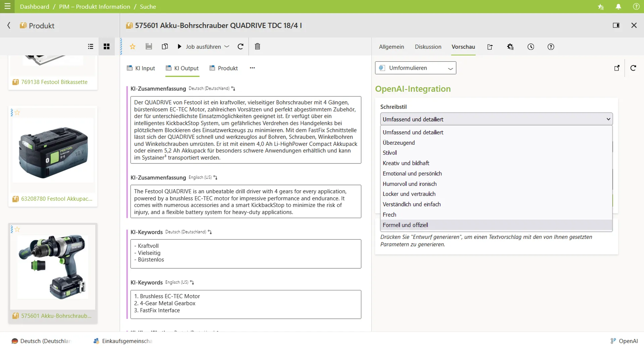The width and height of the screenshot is (644, 348).
Task: Choose 'Kreativ und bildhaft' style
Action: pos(496,163)
